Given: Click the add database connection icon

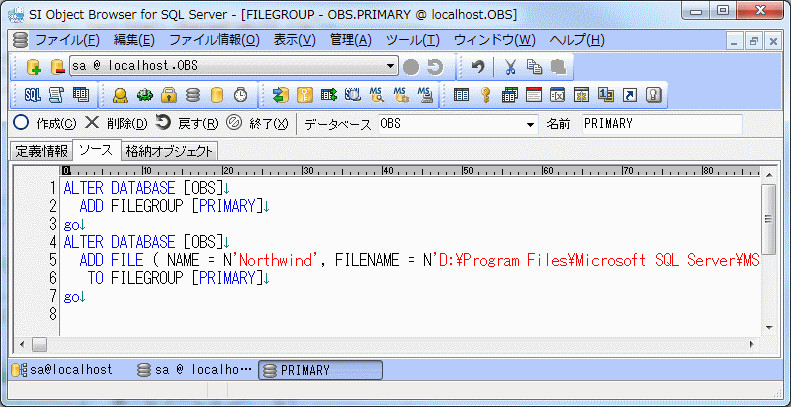Looking at the screenshot, I should pos(34,67).
